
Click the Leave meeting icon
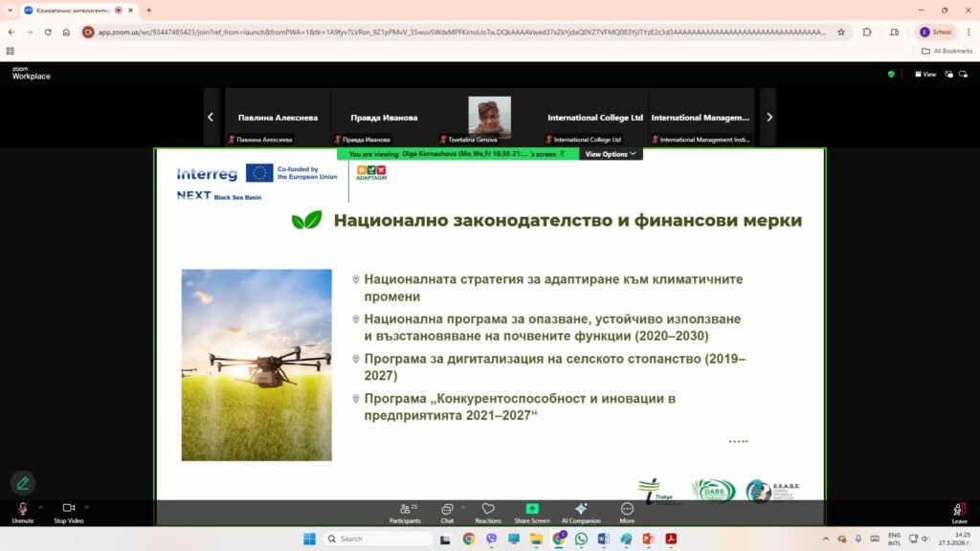click(959, 510)
